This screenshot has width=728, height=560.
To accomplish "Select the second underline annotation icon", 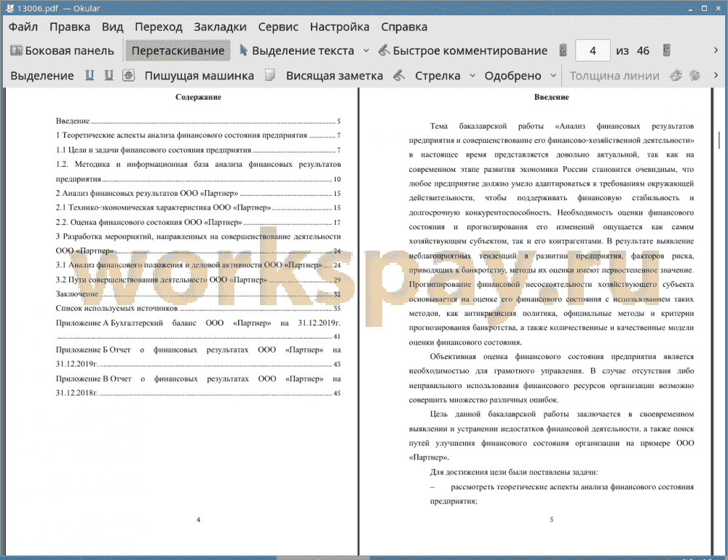I will pyautogui.click(x=108, y=75).
